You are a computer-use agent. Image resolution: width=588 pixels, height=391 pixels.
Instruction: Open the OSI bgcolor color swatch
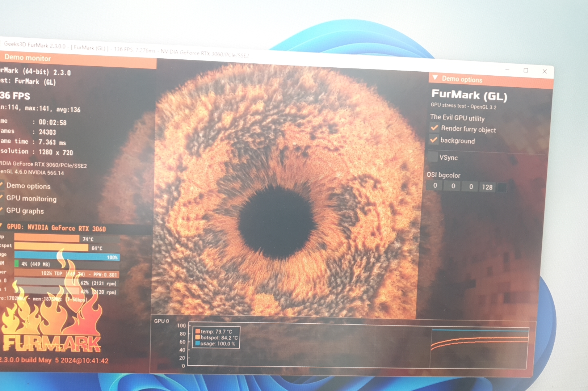(x=502, y=188)
